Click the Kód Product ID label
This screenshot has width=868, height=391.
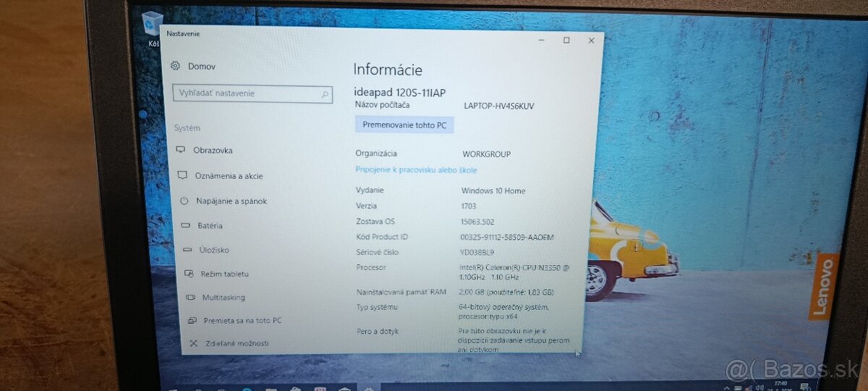coord(382,237)
